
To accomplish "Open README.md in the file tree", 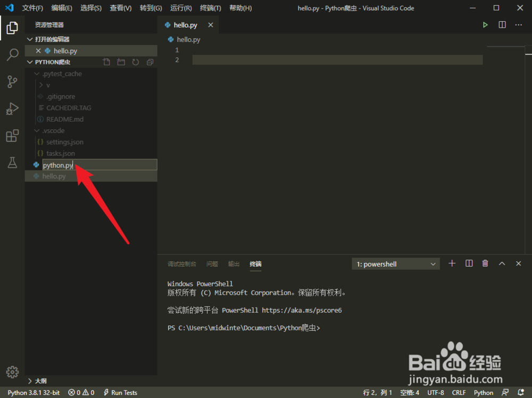I will [x=65, y=119].
